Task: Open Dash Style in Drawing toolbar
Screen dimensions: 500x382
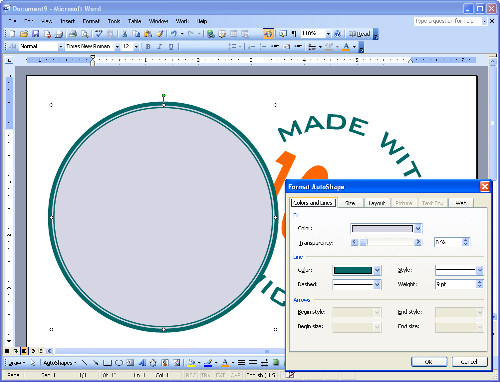Action: (253, 363)
